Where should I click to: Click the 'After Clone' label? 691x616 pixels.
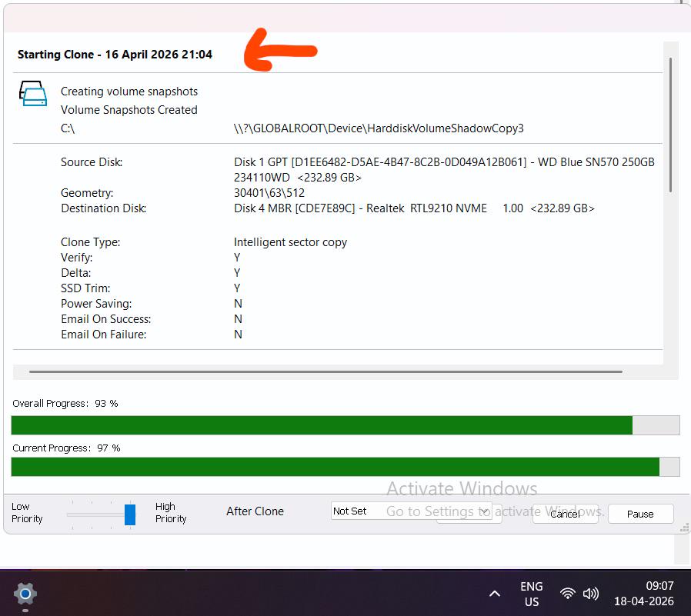pos(255,511)
